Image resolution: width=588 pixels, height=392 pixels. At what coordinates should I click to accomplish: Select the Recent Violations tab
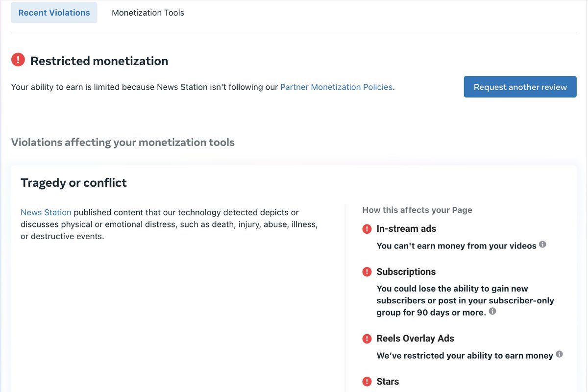[x=54, y=12]
